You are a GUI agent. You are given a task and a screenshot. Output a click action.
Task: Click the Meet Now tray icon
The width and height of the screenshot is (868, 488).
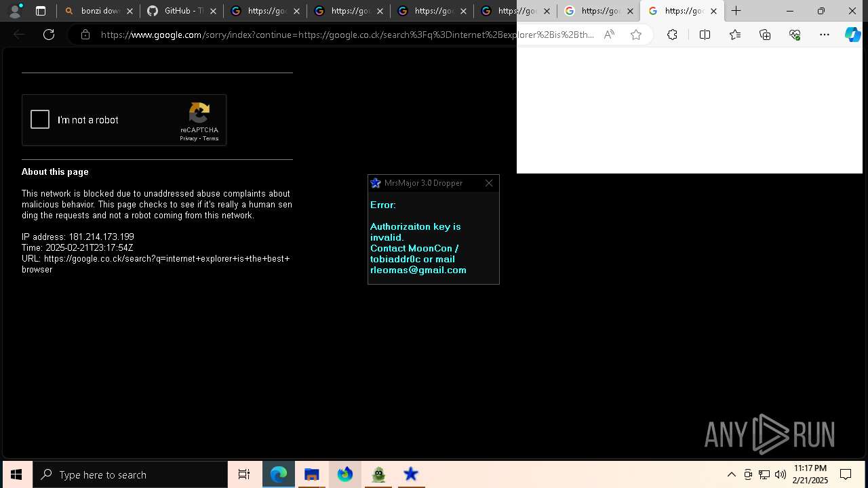tap(748, 474)
